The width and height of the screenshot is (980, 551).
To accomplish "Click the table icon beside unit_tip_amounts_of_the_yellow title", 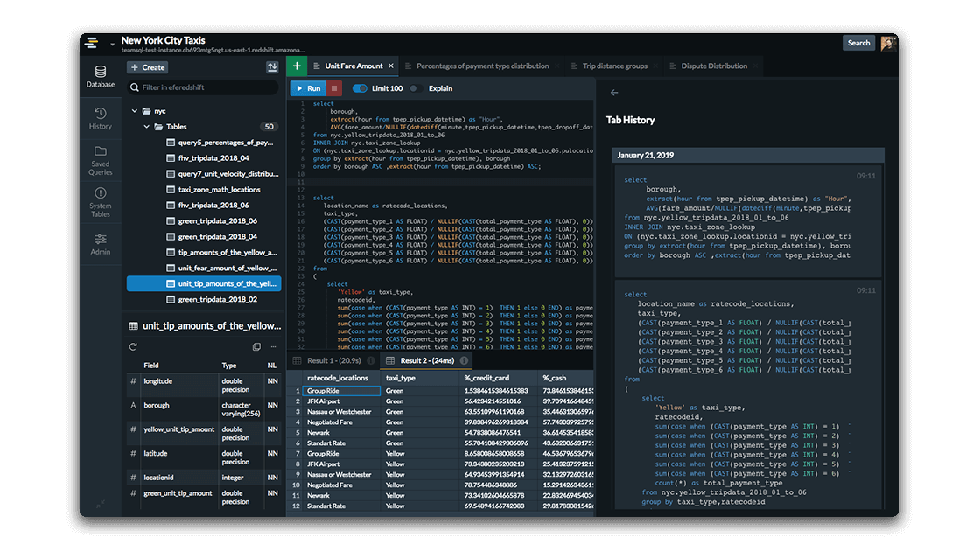I will 134,326.
